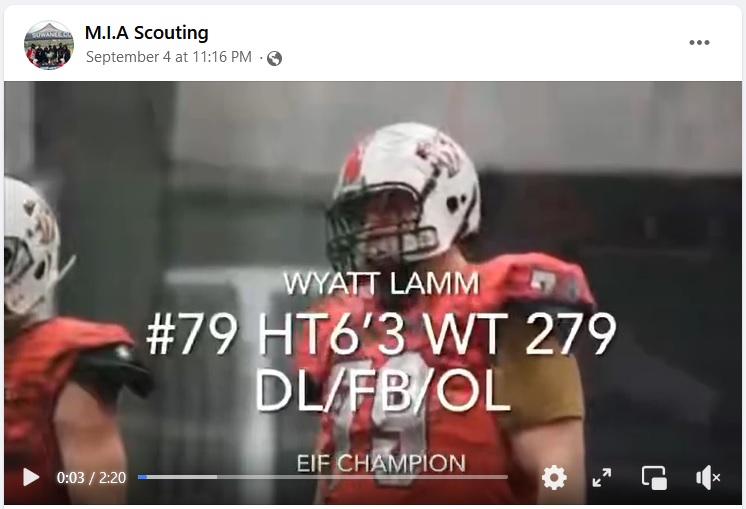
Task: Click the DL/FB/OL position text overlay
Action: (x=383, y=391)
